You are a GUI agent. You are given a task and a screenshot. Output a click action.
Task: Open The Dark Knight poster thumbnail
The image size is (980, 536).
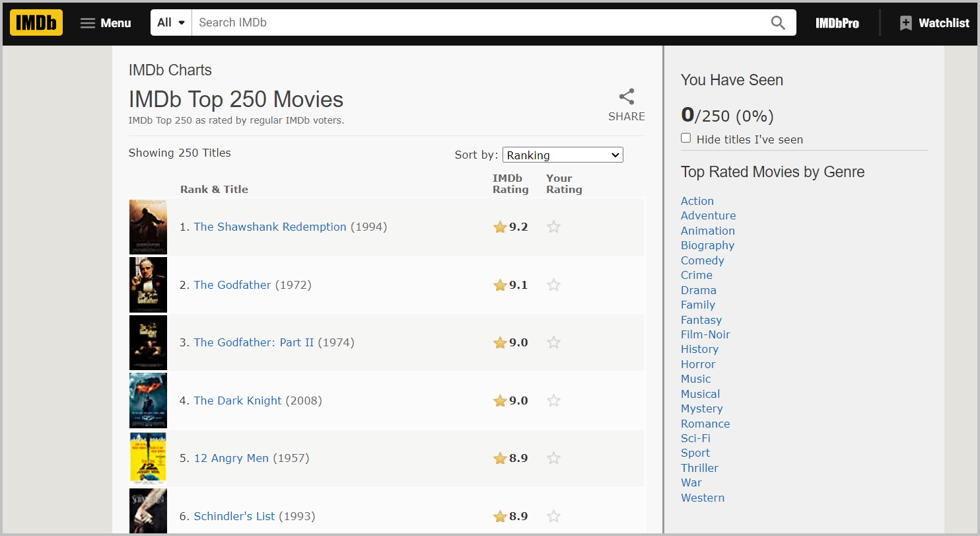(148, 401)
